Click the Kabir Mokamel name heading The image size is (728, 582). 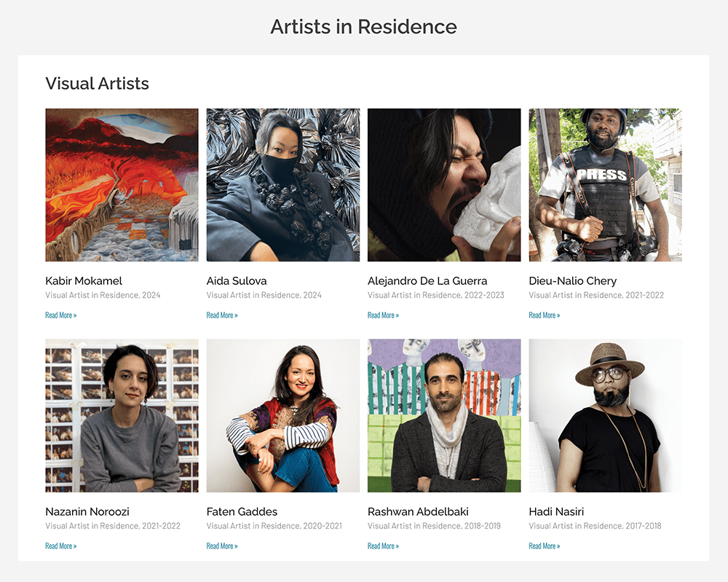[x=84, y=281]
